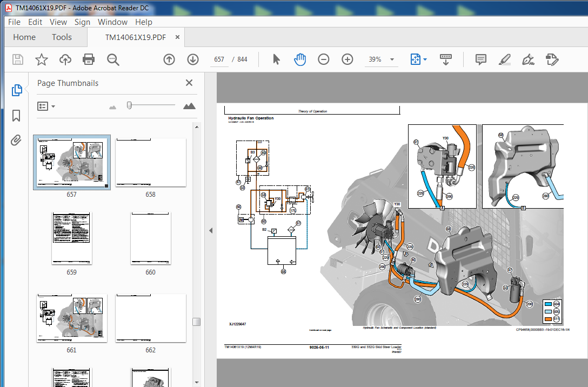Image resolution: width=588 pixels, height=387 pixels.
Task: Expand fit page options dropdown arrow
Action: tap(425, 59)
